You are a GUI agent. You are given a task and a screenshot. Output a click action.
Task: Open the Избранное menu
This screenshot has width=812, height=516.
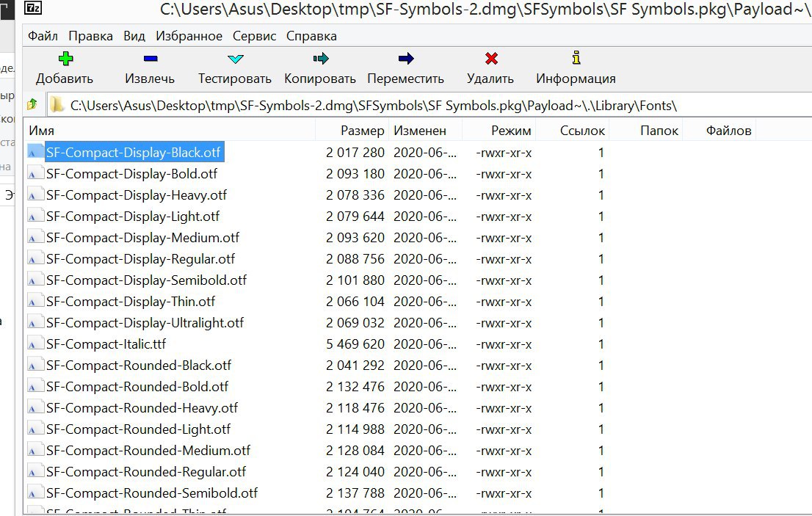tap(189, 36)
